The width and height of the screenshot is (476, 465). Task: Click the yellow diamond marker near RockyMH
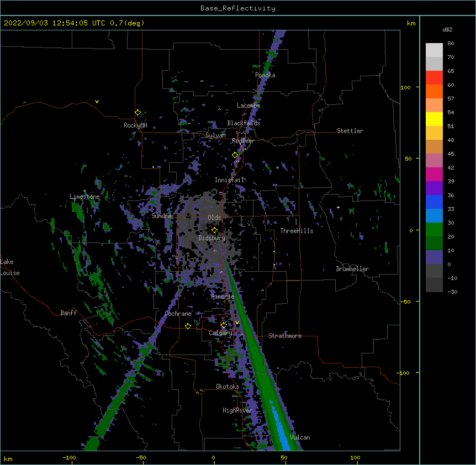137,113
